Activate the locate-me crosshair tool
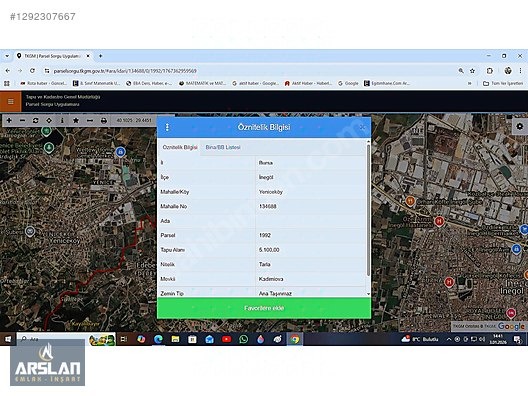 pyautogui.click(x=49, y=120)
